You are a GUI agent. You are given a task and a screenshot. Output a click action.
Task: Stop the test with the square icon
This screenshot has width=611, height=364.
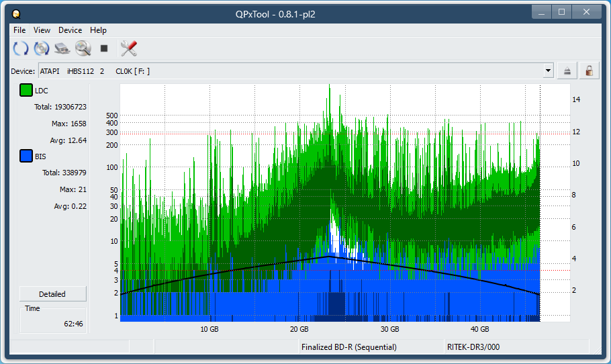(103, 48)
